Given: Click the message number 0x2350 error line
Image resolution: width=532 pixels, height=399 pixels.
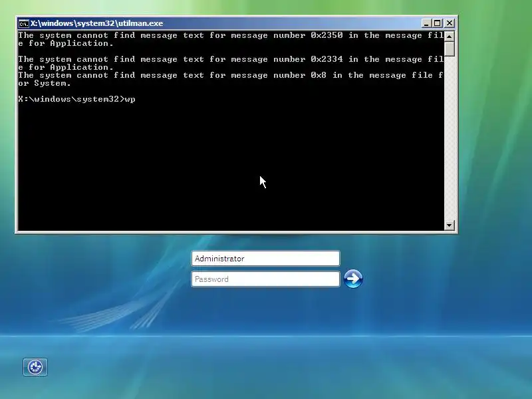Looking at the screenshot, I should 231,35.
